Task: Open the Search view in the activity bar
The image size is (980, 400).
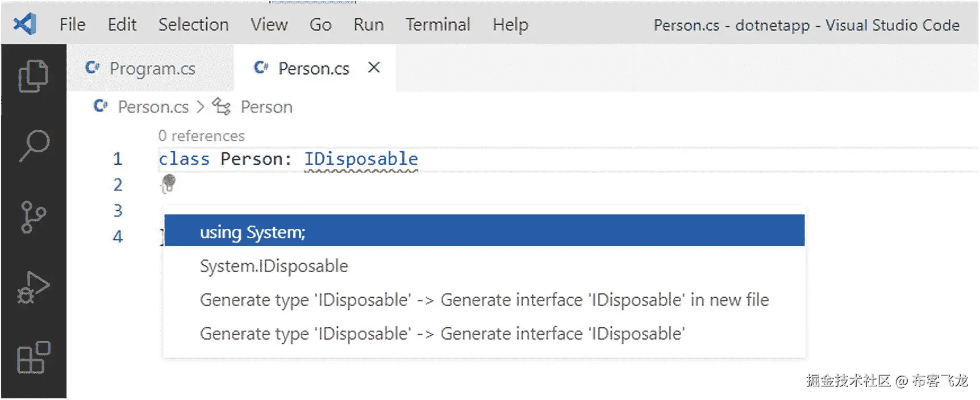Action: click(34, 146)
